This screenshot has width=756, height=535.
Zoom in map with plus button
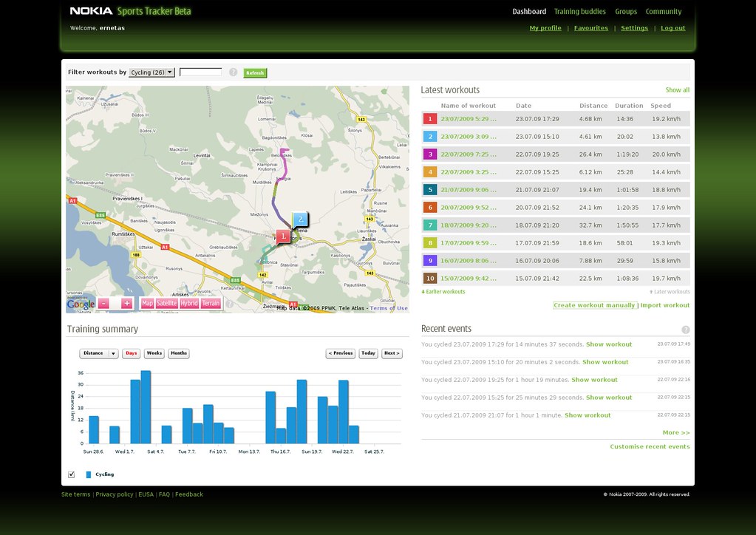pyautogui.click(x=127, y=303)
